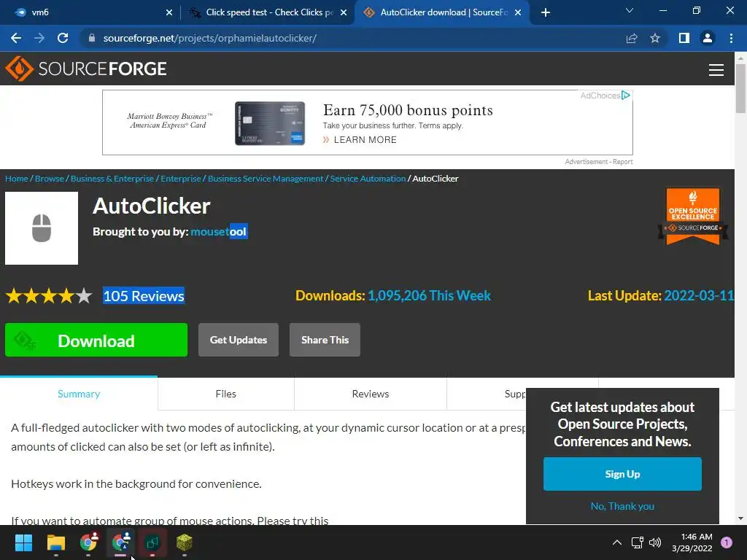Open the volume control in tray
Screen dimensions: 747x560
656,542
